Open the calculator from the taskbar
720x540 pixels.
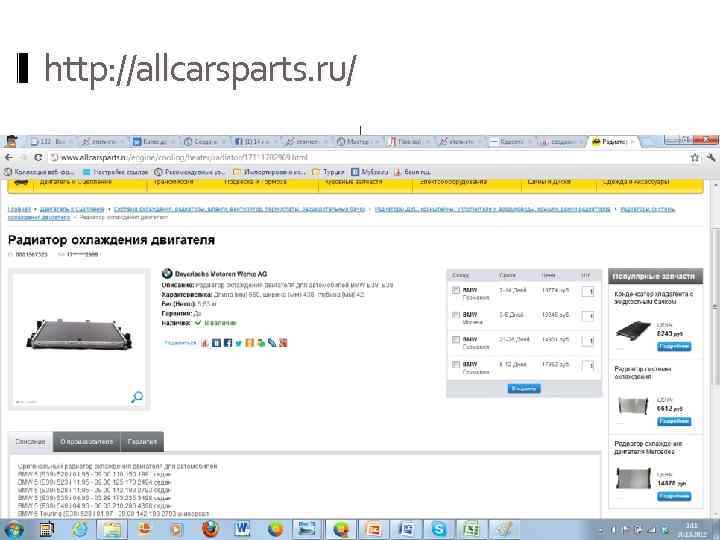[46, 530]
